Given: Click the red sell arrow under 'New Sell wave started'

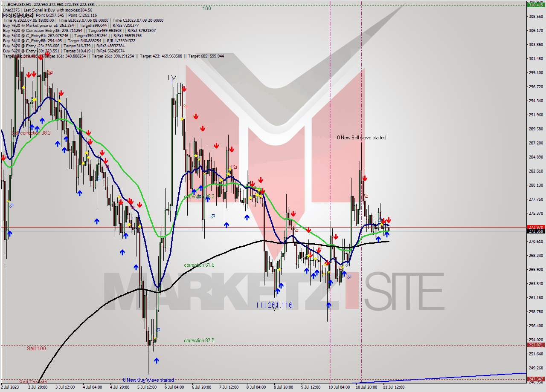Looking at the screenshot, I should coord(365,179).
